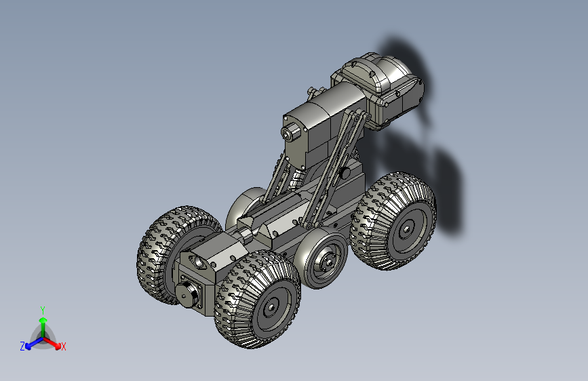Select the camera head housing at the top
Screen dimensions: 588x381
(x=378, y=90)
